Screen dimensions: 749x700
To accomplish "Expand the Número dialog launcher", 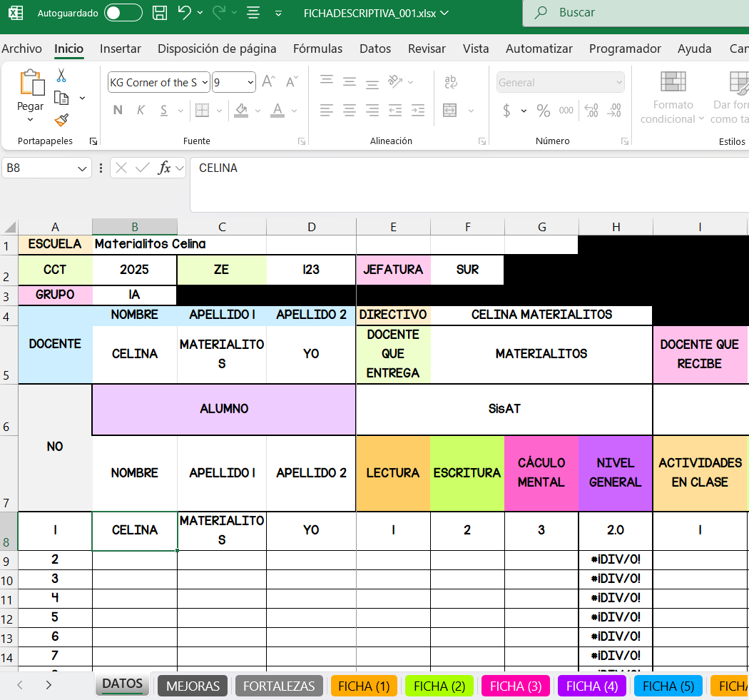I will pos(624,141).
